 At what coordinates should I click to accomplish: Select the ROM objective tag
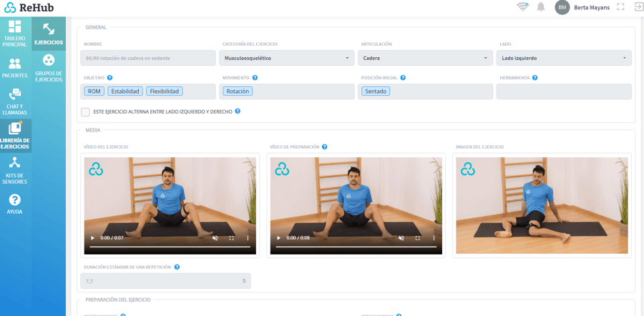click(x=94, y=91)
